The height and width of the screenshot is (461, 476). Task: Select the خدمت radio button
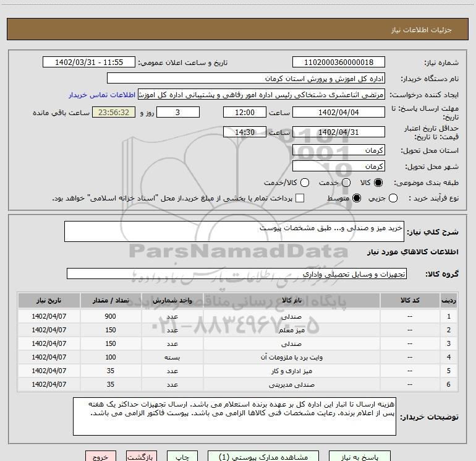tap(346, 183)
